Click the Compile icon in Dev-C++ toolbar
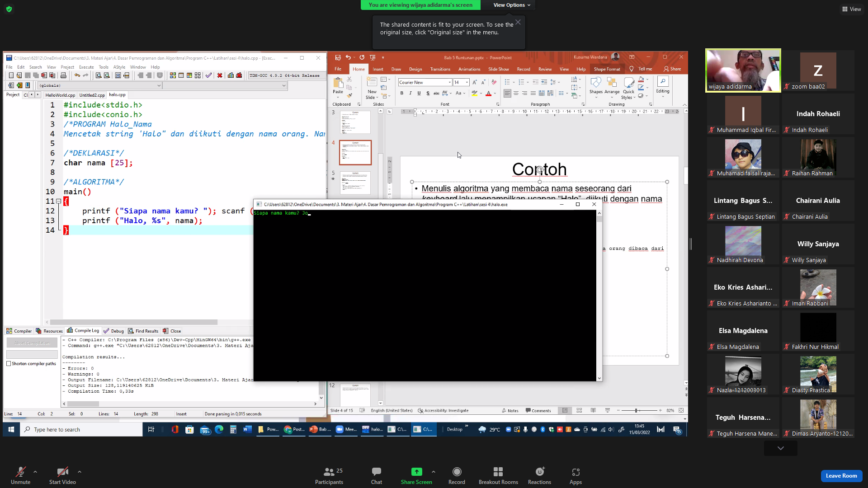This screenshot has width=868, height=488. pyautogui.click(x=173, y=75)
